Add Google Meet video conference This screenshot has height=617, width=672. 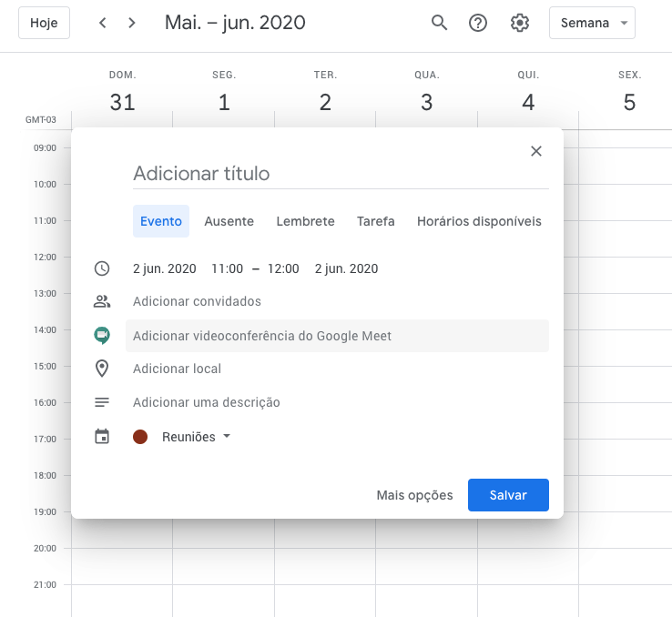click(337, 336)
